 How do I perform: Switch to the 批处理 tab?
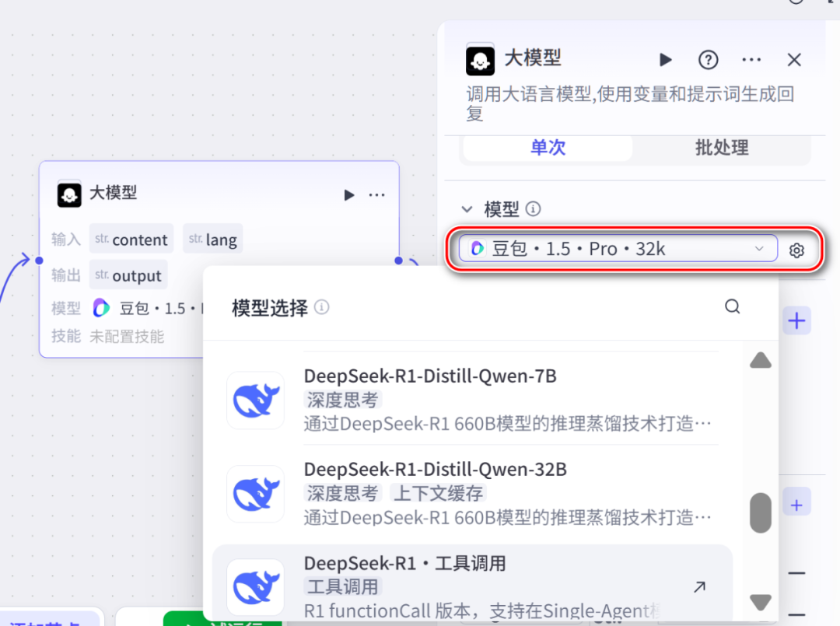tap(722, 147)
